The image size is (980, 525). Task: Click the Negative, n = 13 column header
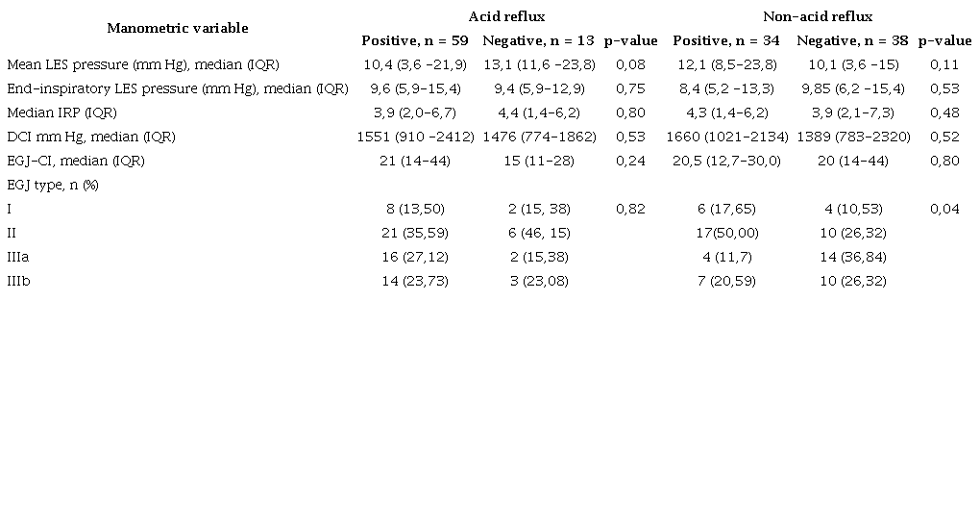538,40
